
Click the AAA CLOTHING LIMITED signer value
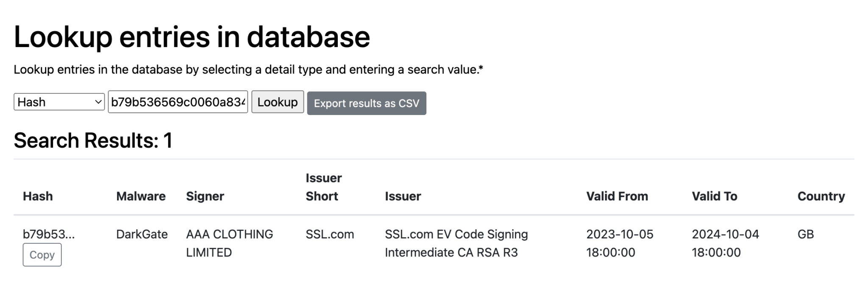pos(230,243)
